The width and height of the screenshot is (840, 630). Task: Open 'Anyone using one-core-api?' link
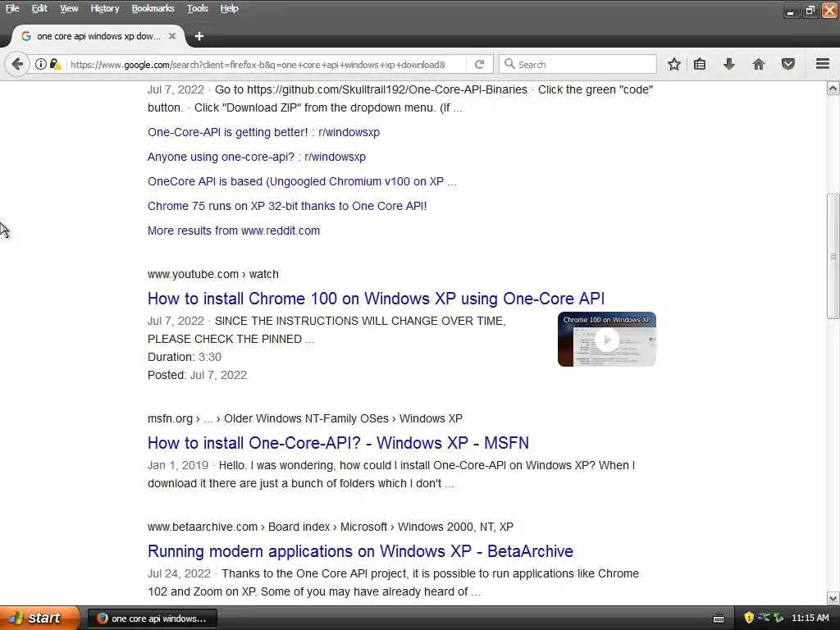[x=257, y=157]
